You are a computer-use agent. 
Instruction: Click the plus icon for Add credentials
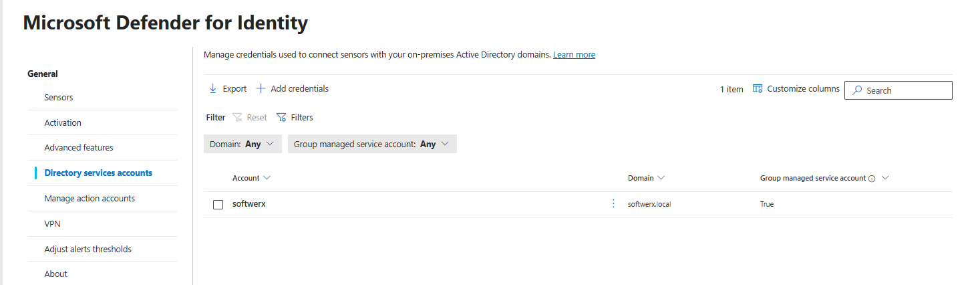point(261,89)
